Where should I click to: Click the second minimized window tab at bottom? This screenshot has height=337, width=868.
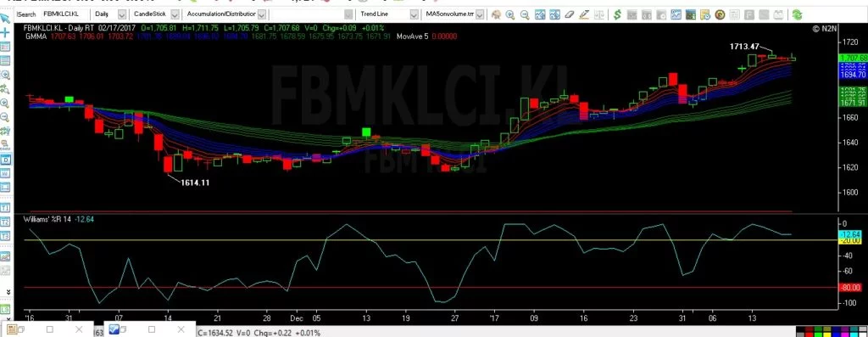[x=149, y=330]
